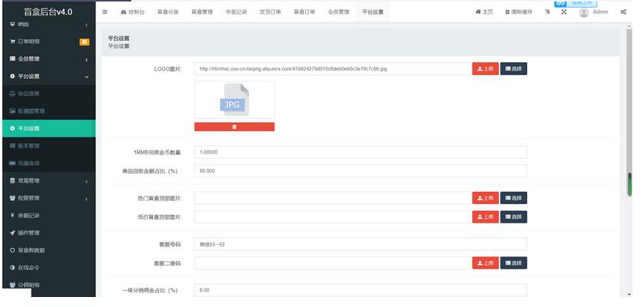The width and height of the screenshot is (644, 307).
Task: Open 轮播图管理 sidebar item
Action: click(x=49, y=111)
